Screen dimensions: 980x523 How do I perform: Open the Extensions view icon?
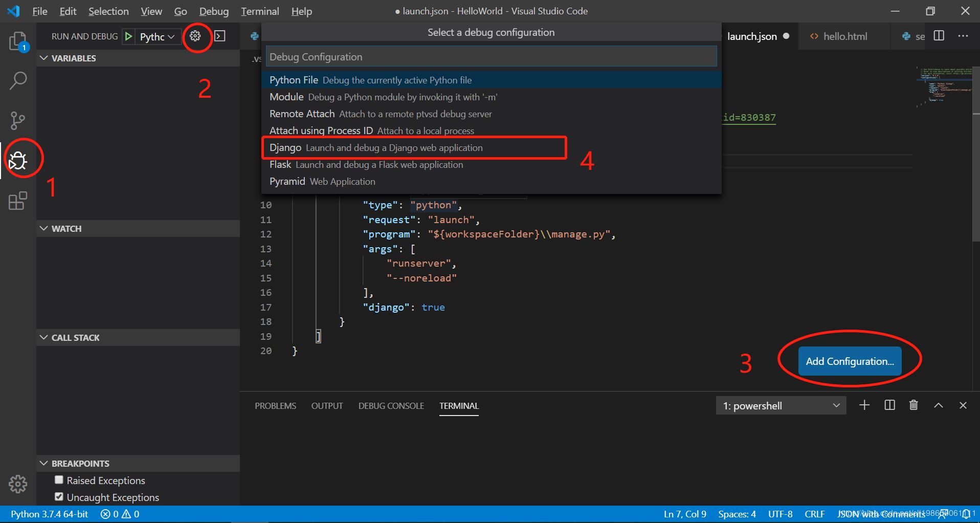[x=18, y=201]
